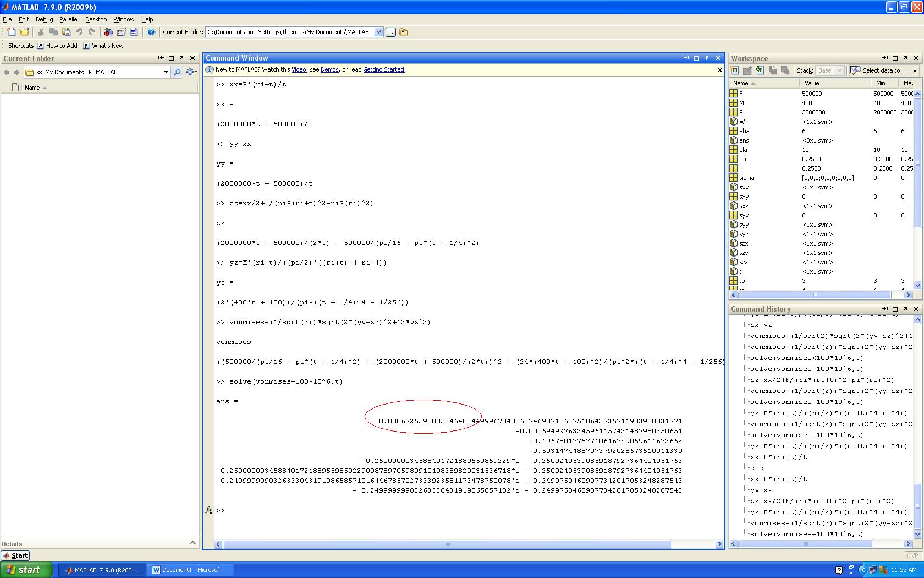
Task: Open selected variable Workspace icon
Action: point(747,70)
